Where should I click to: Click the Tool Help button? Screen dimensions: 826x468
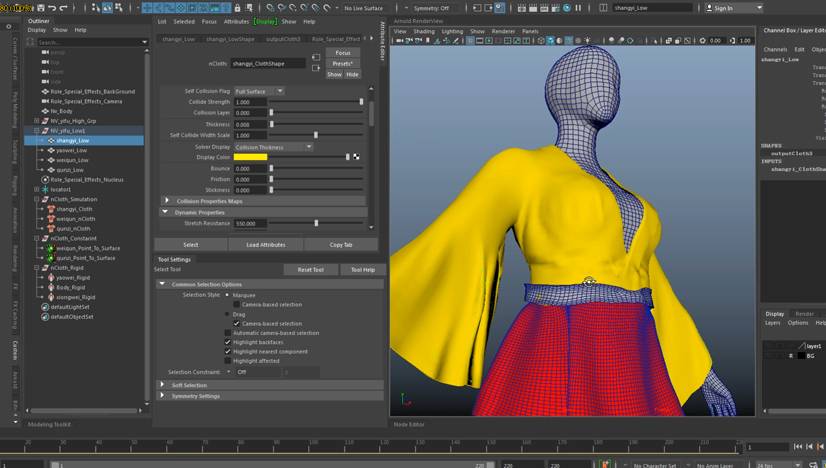tap(363, 270)
